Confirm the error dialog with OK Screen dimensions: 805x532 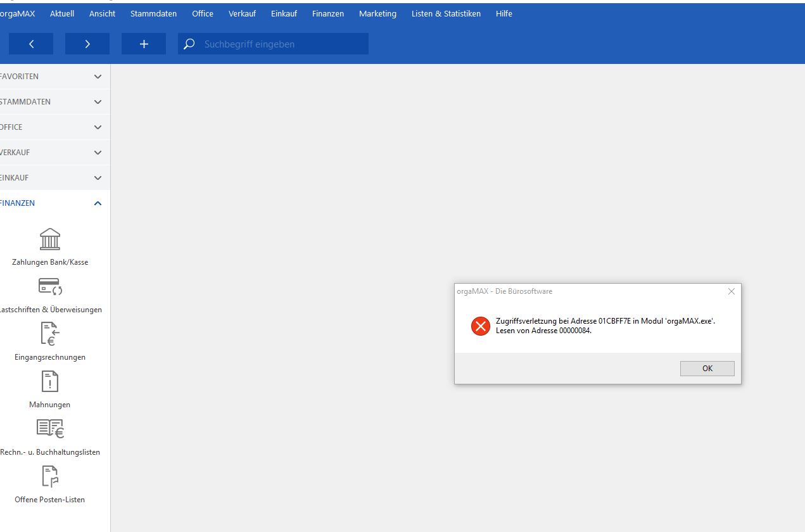(707, 369)
